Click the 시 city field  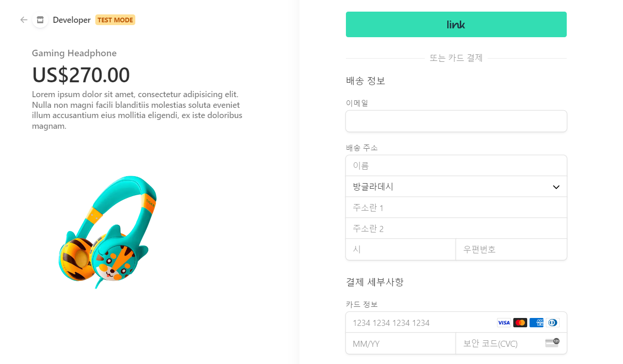pos(400,249)
